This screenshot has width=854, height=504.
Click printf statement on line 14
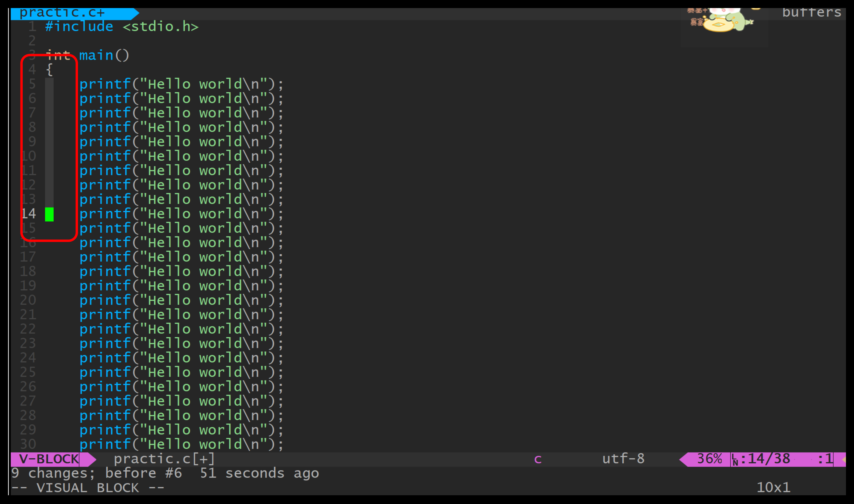click(181, 214)
